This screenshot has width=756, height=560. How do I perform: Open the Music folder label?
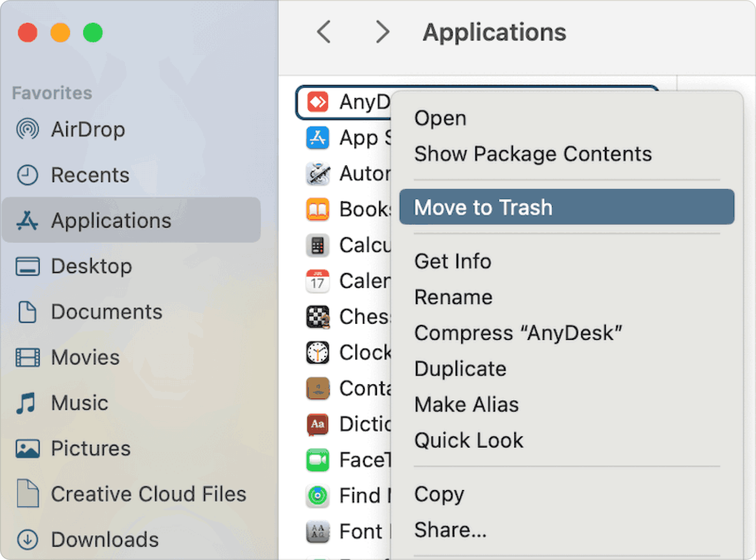pyautogui.click(x=80, y=403)
